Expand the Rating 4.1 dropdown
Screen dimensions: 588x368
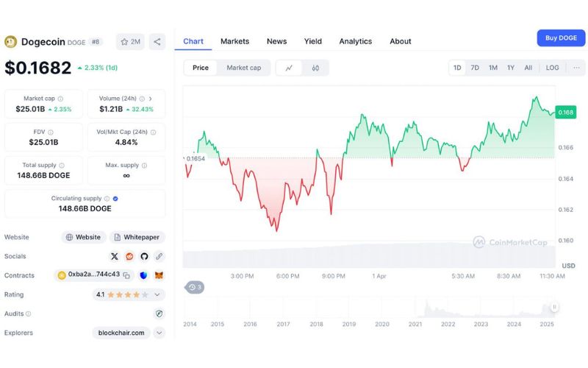pos(157,294)
